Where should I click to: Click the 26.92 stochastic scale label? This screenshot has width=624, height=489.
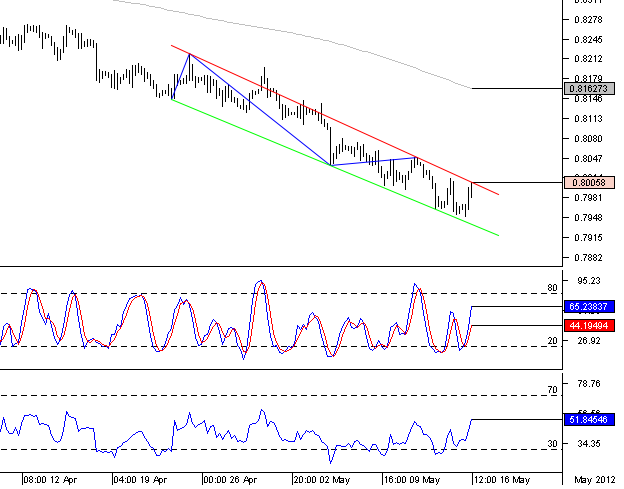coord(589,341)
